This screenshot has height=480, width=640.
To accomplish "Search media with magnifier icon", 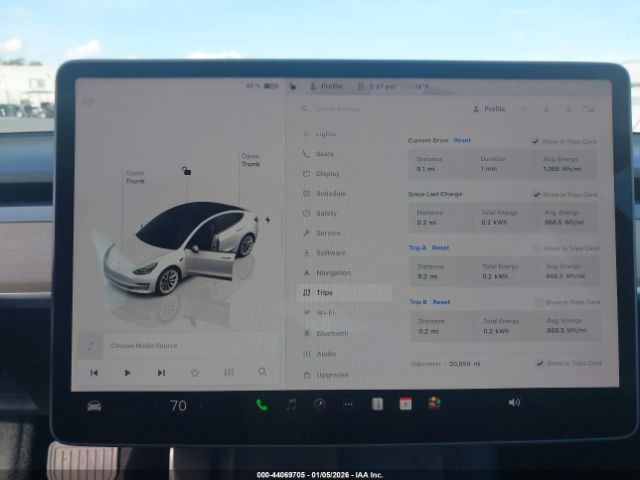I will coord(262,371).
